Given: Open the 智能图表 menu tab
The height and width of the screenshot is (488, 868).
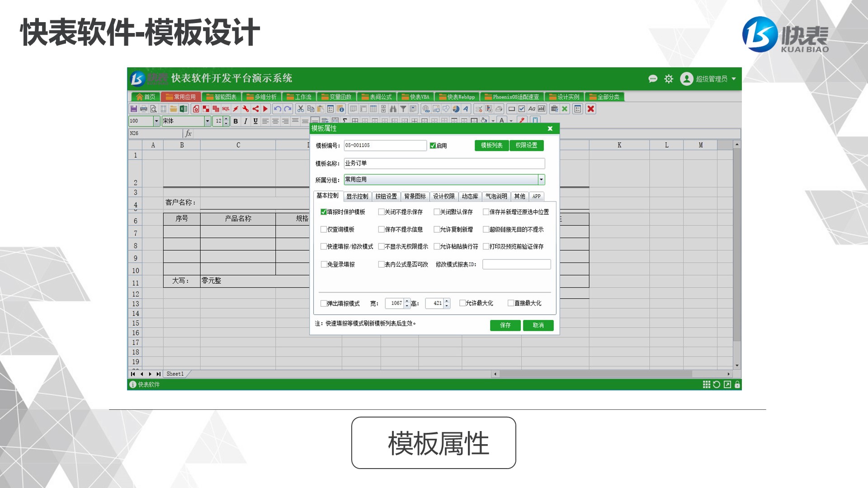Looking at the screenshot, I should tap(222, 97).
